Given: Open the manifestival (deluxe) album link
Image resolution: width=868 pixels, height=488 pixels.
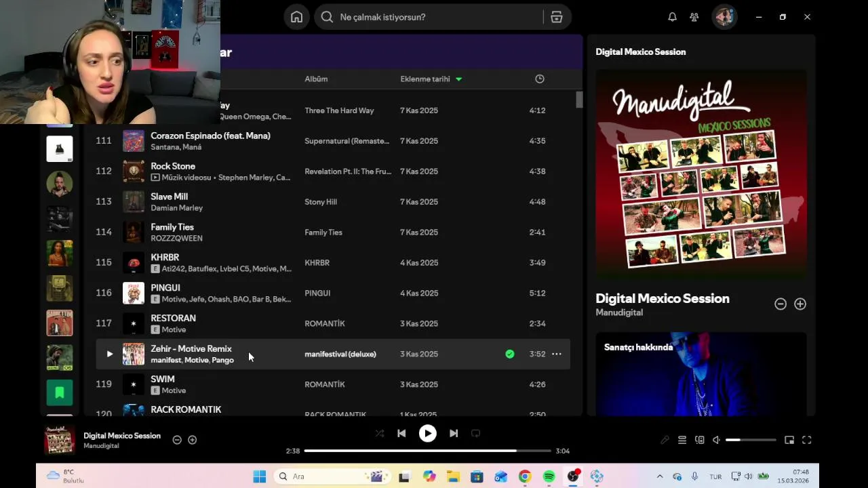Looking at the screenshot, I should pos(340,354).
